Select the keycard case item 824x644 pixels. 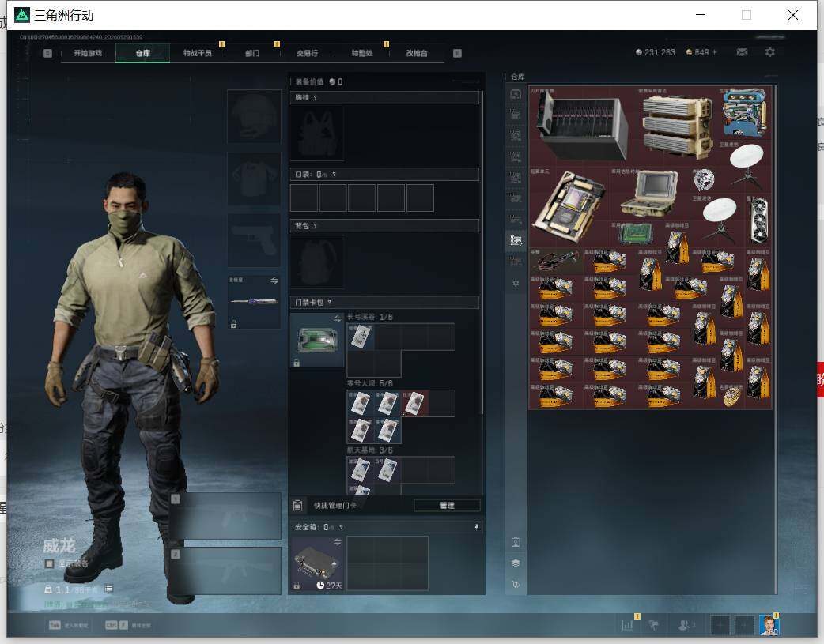pos(317,340)
